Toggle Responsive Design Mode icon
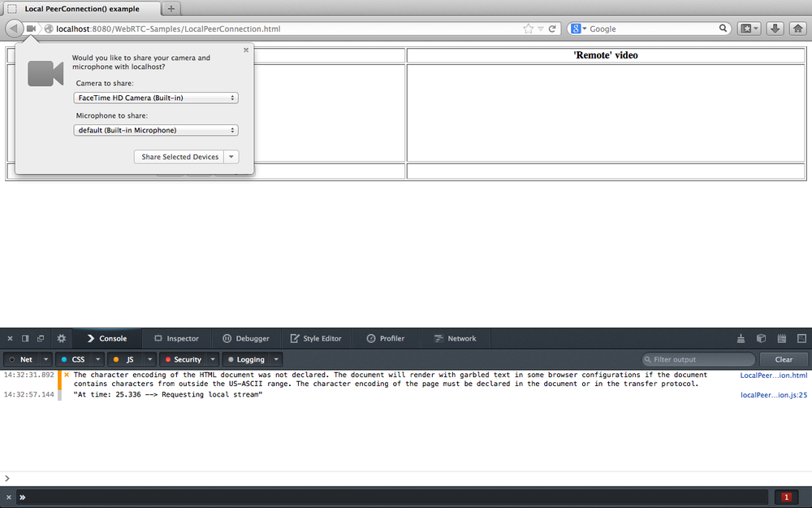The height and width of the screenshot is (508, 812). coord(801,338)
